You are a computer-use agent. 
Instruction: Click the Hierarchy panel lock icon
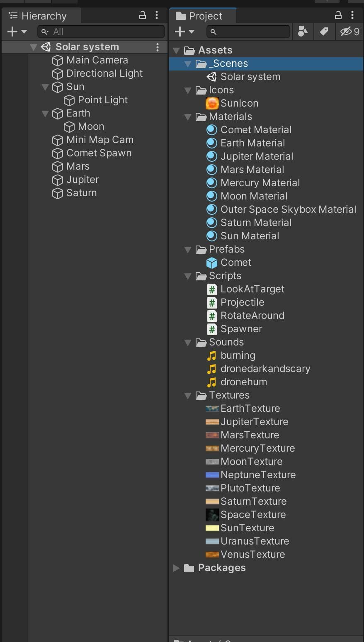click(142, 15)
